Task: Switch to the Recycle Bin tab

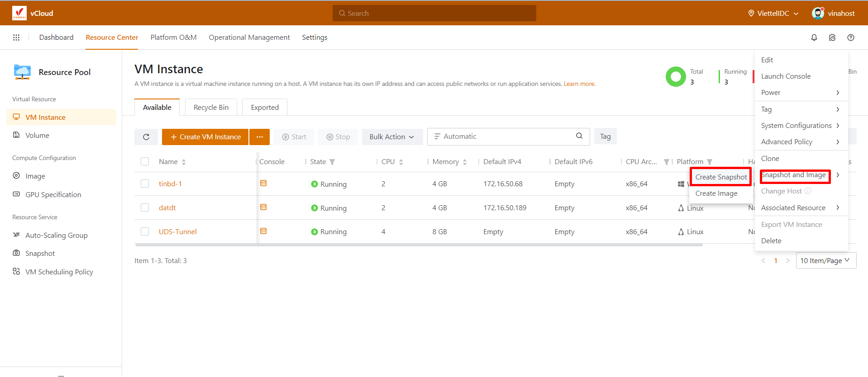Action: [x=211, y=108]
